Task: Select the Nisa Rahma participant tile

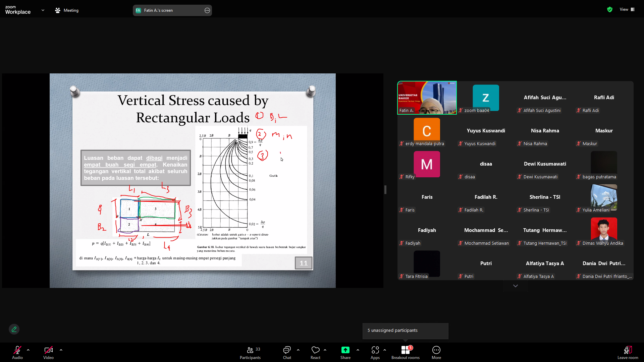Action: click(545, 131)
